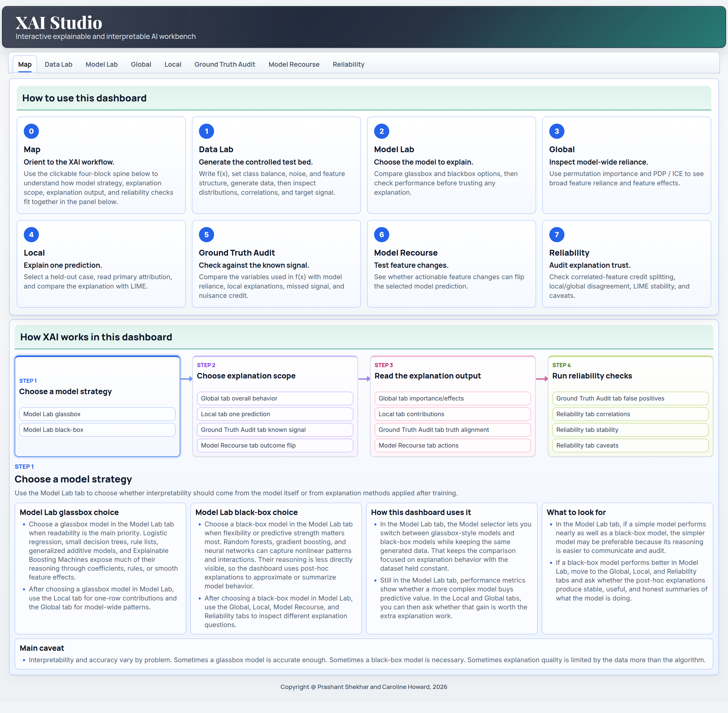Switch to the Local tab
The image size is (728, 713).
click(x=173, y=64)
